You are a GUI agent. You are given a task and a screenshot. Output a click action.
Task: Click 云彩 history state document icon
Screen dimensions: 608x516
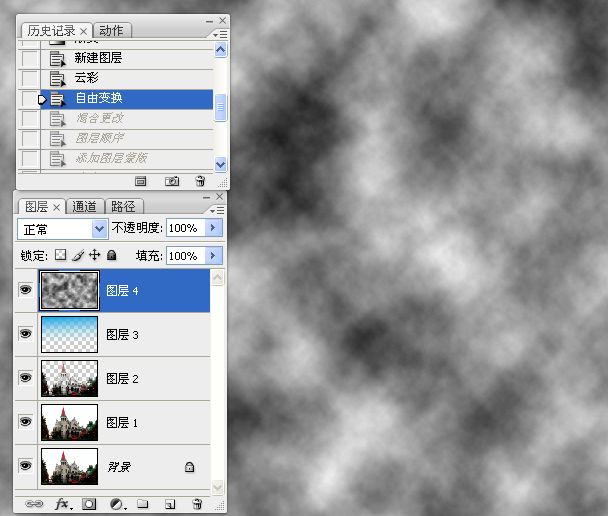coord(57,79)
